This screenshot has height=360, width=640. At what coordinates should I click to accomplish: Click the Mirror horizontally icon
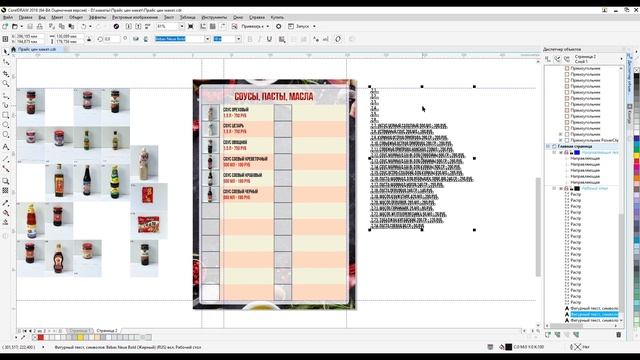pyautogui.click(x=136, y=39)
